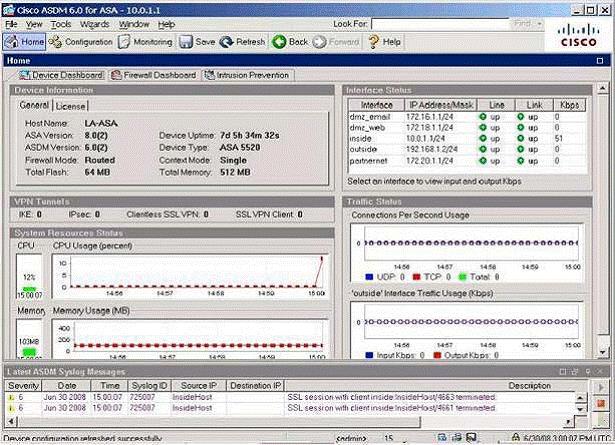Click the greyed Forward arrow
The width and height of the screenshot is (615, 445).
coord(336,42)
